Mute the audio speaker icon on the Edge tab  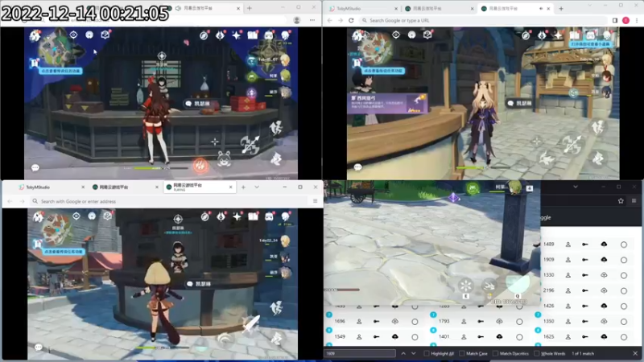pos(178,8)
